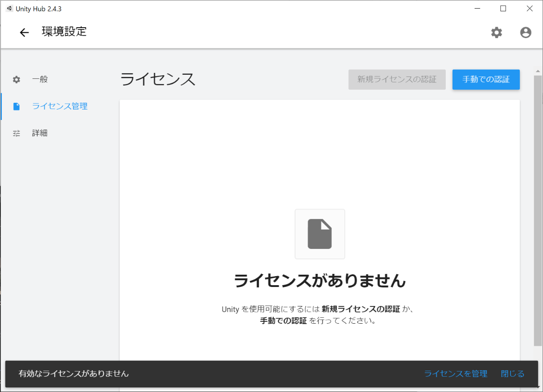This screenshot has height=392, width=543.
Task: Open settings via the gear icon in header
Action: (496, 32)
